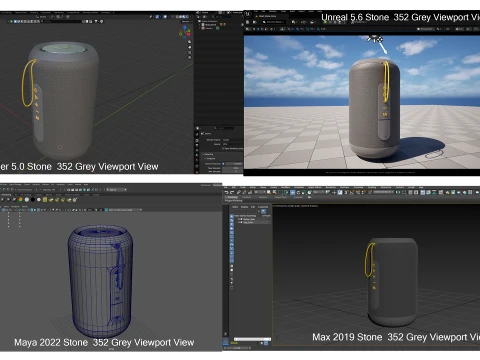This screenshot has width=480, height=360.
Task: Click the Max timeline slider at bottom
Action: click(252, 339)
